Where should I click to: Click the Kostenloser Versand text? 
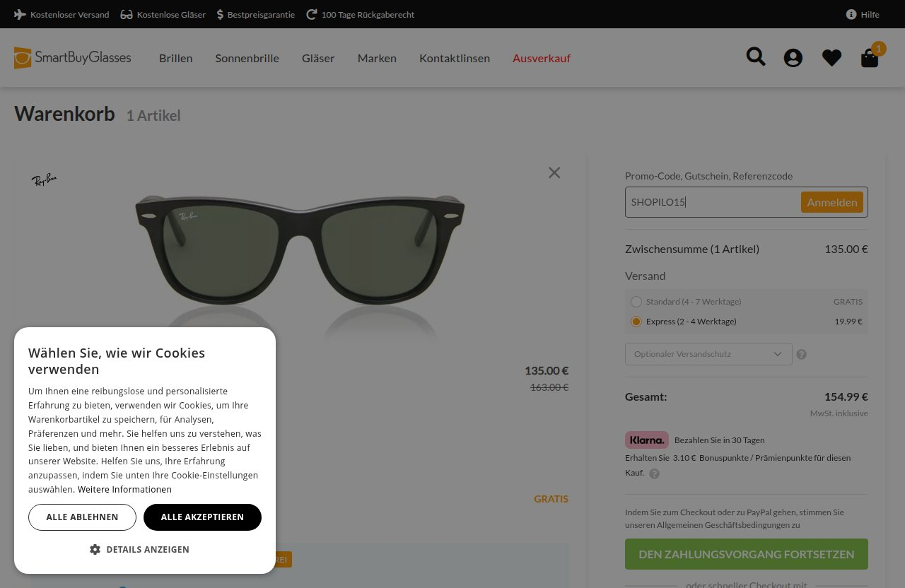tap(70, 14)
